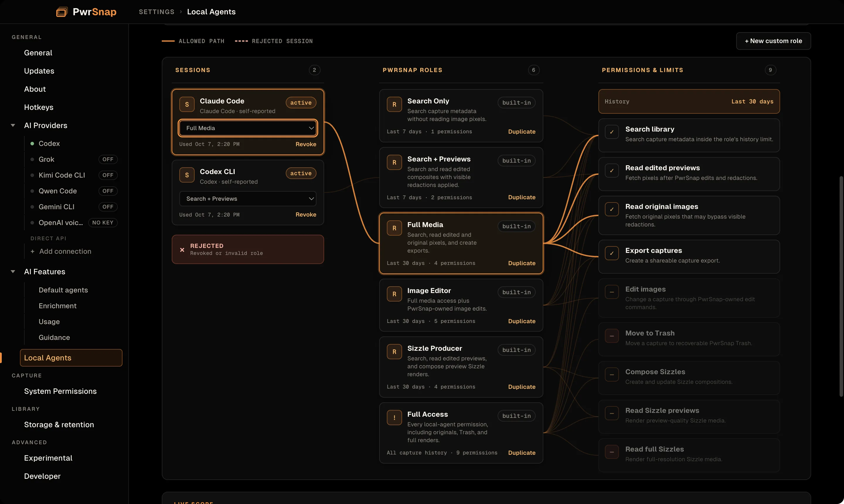The image size is (844, 504).
Task: Uncheck the Read original images permission
Action: [612, 210]
